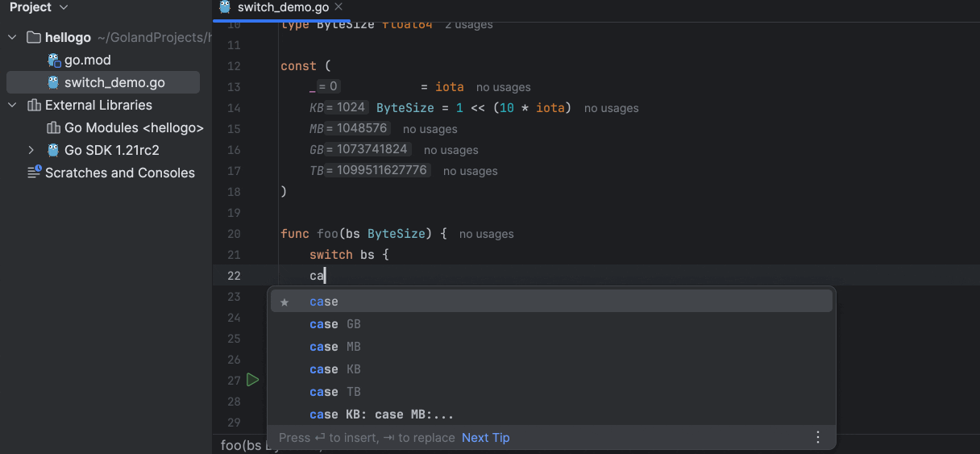Click the Go SDK 1.21rc2 gopher icon
Viewport: 980px width, 454px height.
coord(54,150)
